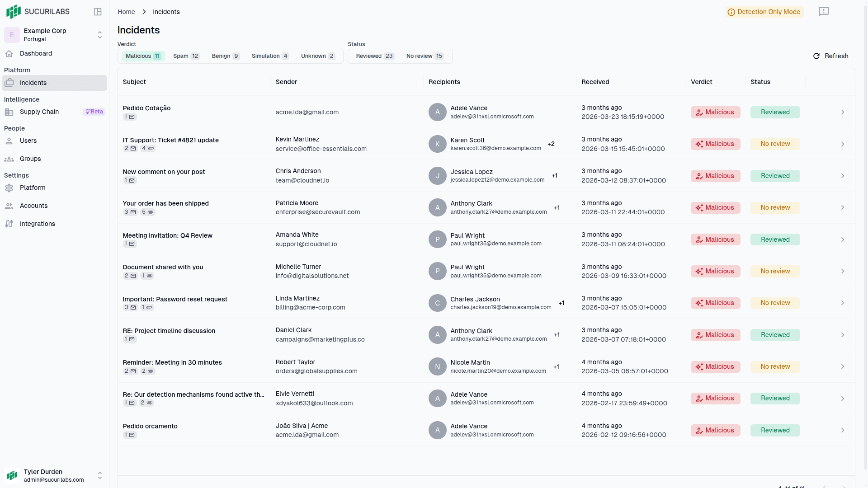Click Incidents breadcrumb text
This screenshot has width=868, height=488.
click(166, 12)
